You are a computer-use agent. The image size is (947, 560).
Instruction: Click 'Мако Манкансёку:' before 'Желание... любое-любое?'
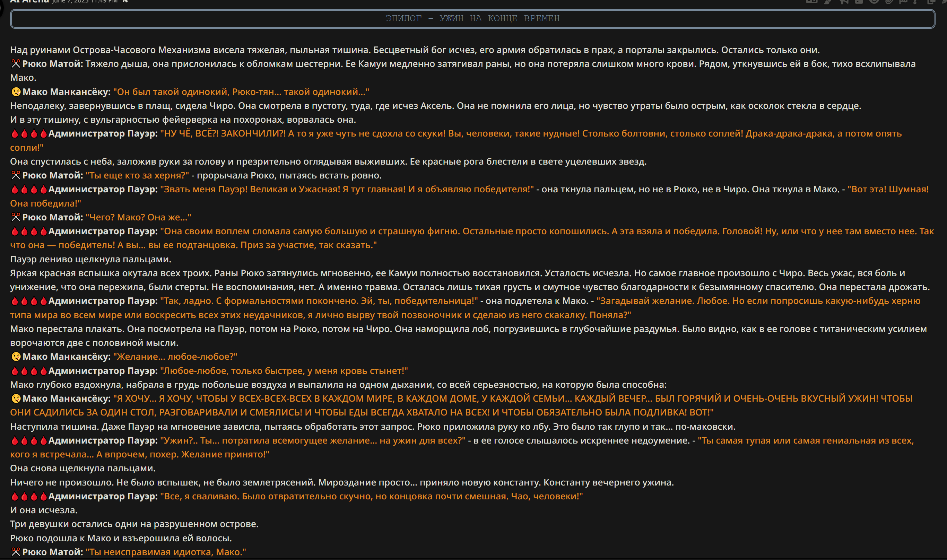click(67, 357)
